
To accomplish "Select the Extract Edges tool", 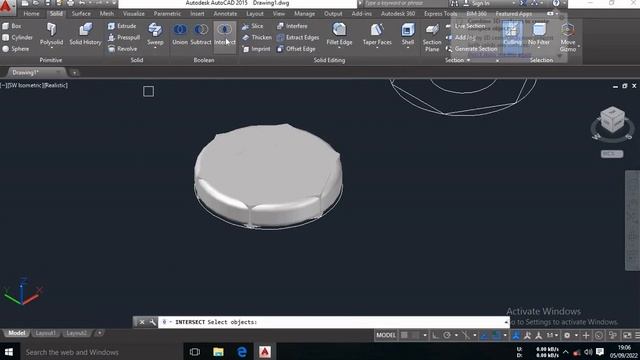I will click(x=298, y=37).
